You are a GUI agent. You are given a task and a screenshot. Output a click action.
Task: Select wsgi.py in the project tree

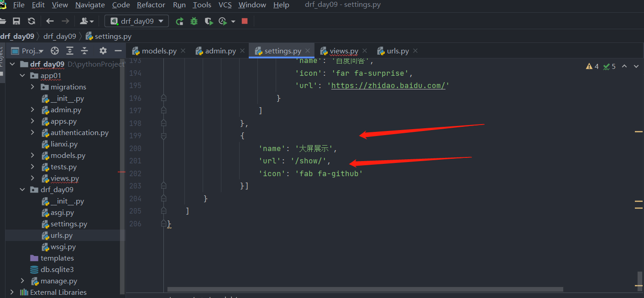click(x=63, y=247)
